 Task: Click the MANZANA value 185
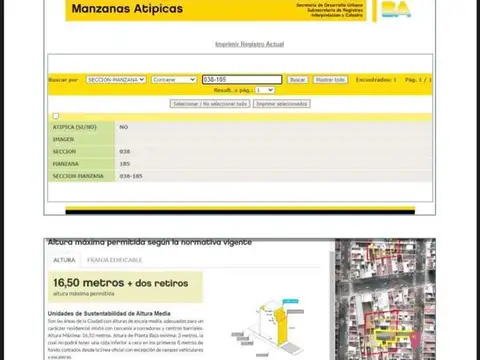125,164
